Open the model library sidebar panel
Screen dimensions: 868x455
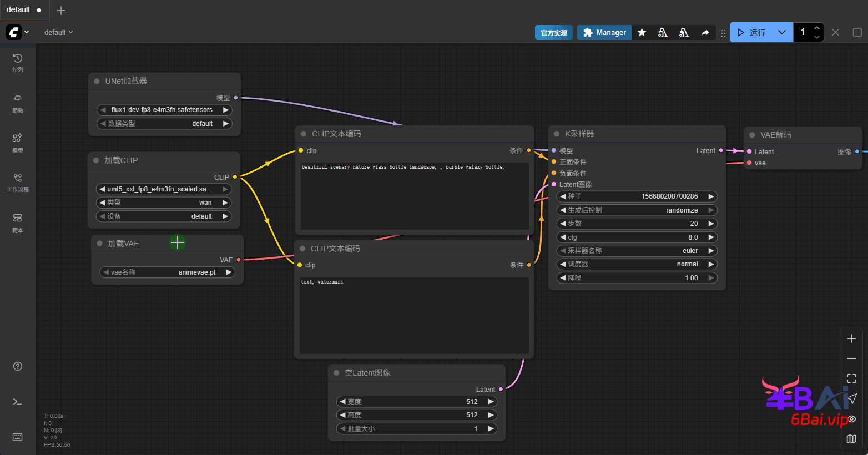pos(18,142)
